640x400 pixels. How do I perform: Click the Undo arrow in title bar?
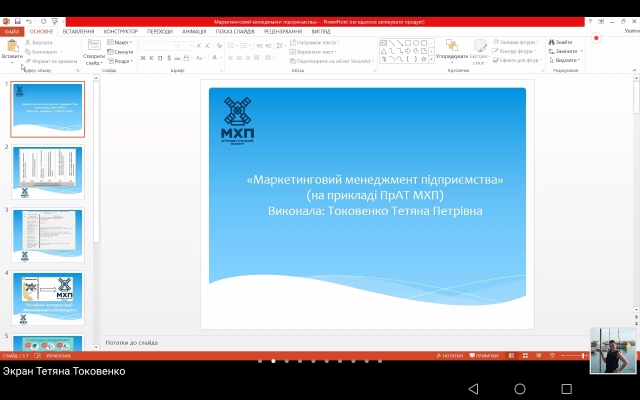pyautogui.click(x=30, y=21)
